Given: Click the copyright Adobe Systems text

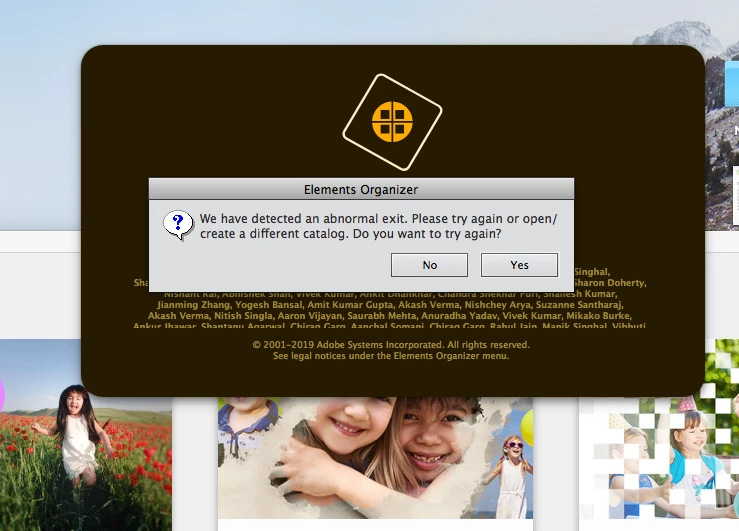Looking at the screenshot, I should 391,344.
